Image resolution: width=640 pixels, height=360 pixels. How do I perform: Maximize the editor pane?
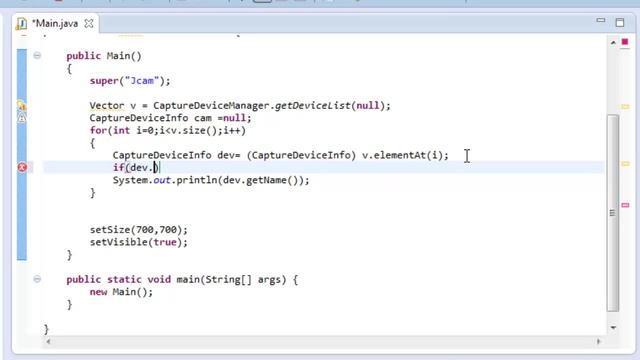[620, 22]
